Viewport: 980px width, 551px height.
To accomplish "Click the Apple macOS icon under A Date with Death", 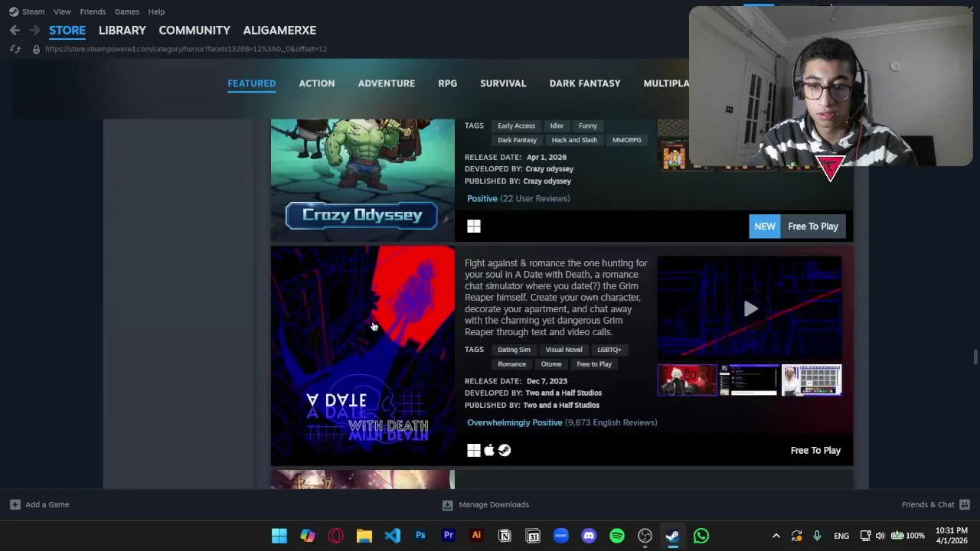I will pos(489,450).
